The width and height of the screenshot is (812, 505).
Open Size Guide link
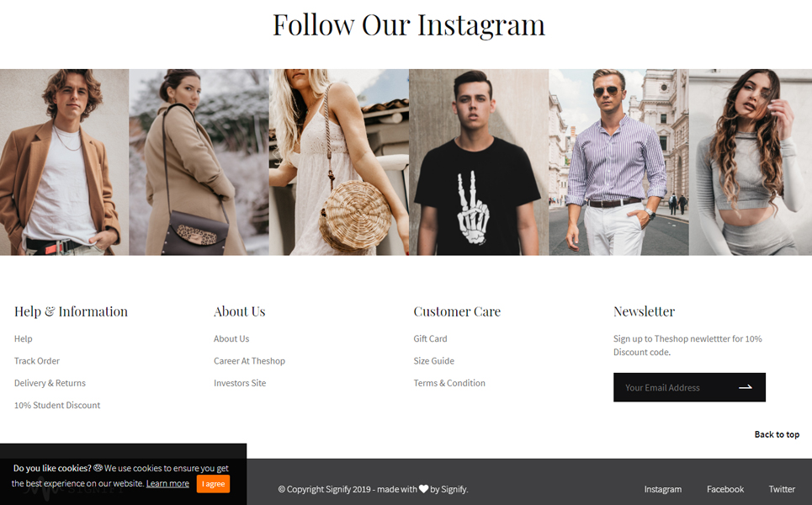tap(433, 360)
